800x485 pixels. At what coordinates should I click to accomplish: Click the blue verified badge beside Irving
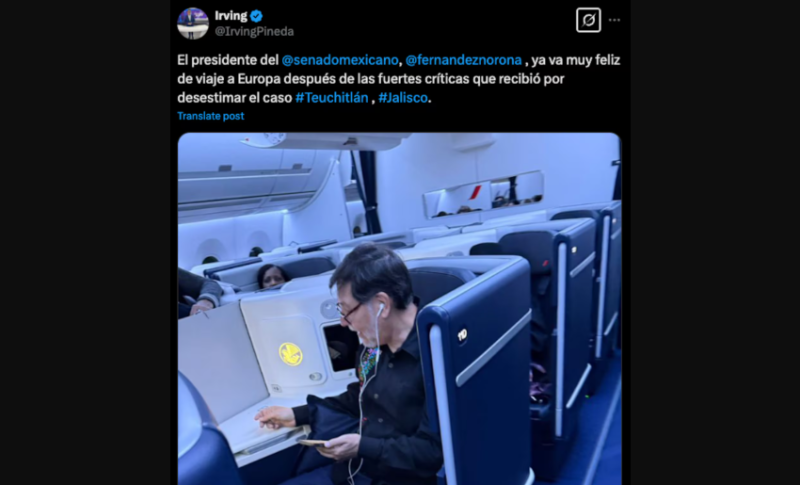coord(256,16)
